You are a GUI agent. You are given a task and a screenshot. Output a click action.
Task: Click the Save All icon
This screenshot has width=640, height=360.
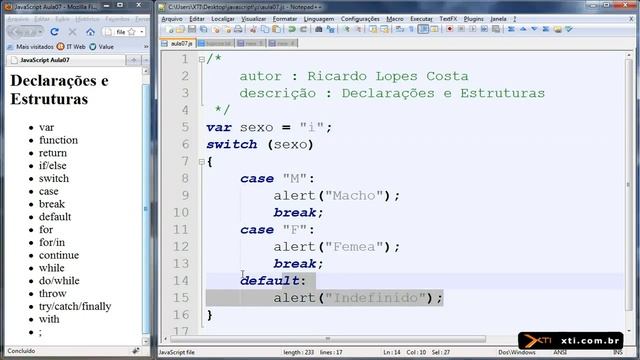(203, 29)
